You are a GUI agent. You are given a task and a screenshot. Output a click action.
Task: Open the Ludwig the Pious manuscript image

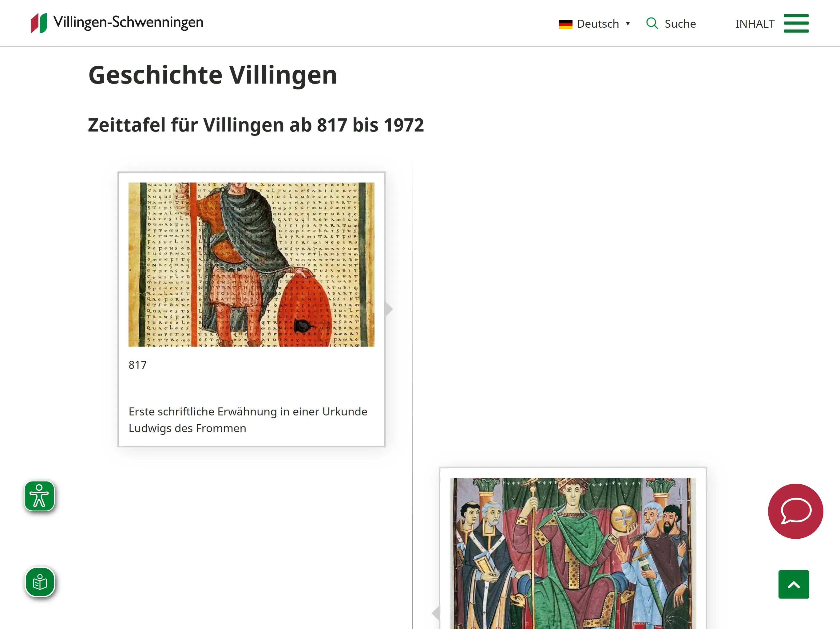[251, 264]
